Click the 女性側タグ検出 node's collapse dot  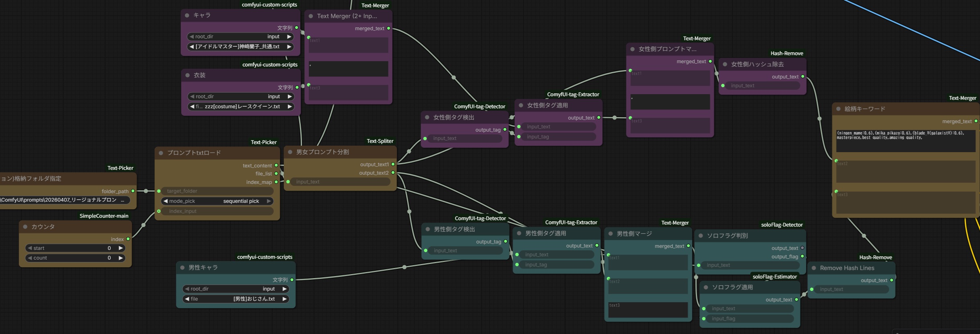[427, 118]
